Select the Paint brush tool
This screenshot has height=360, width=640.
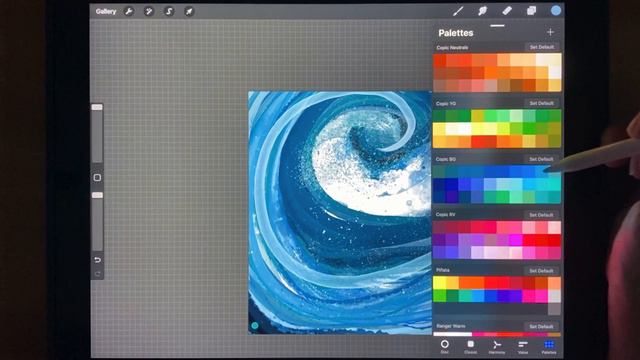458,11
